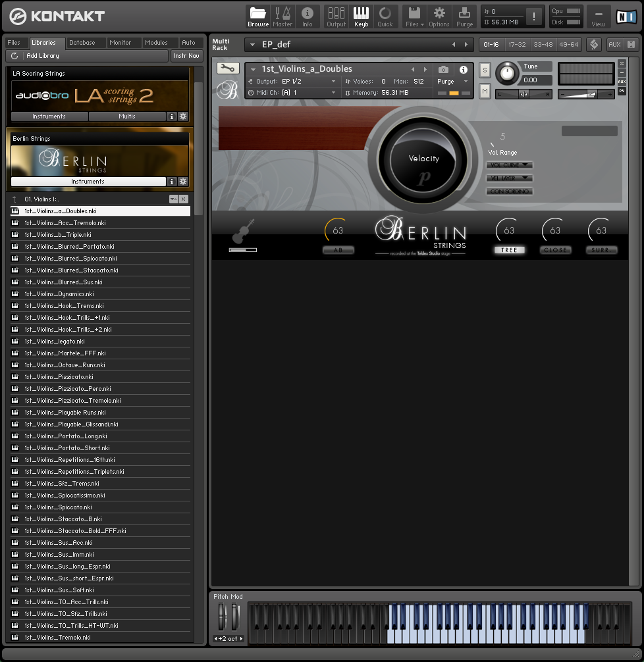Open the VEL LAYER dropdown
The height and width of the screenshot is (662, 644).
(510, 178)
